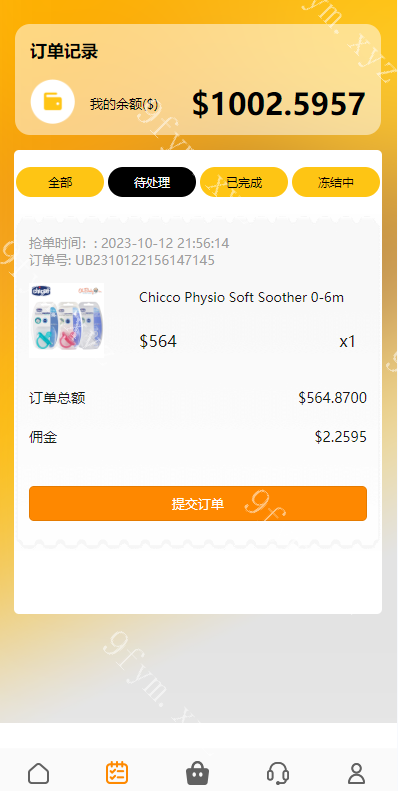The width and height of the screenshot is (398, 791).
Task: Open the home icon in bottom navigation
Action: [38, 773]
